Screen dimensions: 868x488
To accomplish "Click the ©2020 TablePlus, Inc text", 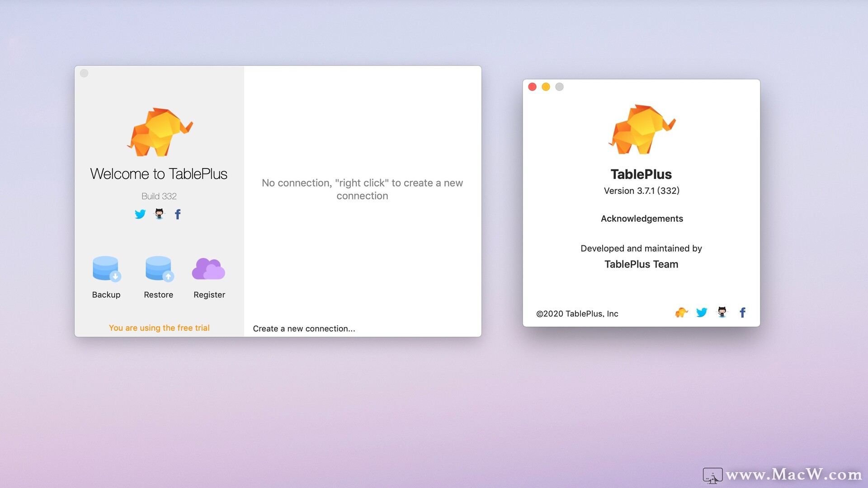I will (x=577, y=314).
